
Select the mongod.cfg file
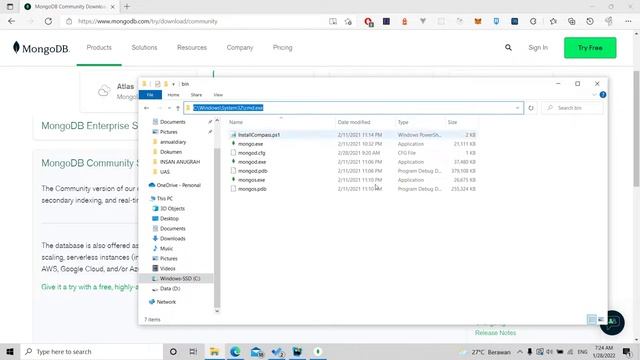pyautogui.click(x=251, y=153)
